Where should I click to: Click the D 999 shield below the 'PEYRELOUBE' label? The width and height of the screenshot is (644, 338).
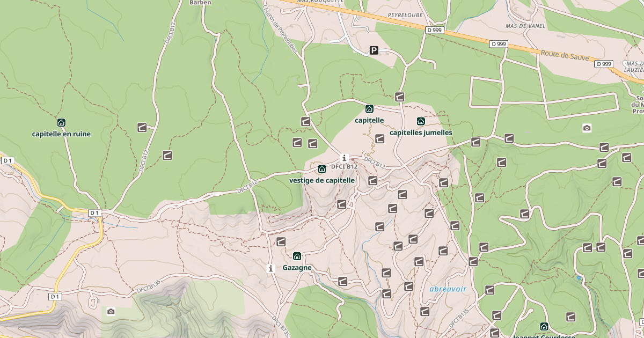(435, 30)
